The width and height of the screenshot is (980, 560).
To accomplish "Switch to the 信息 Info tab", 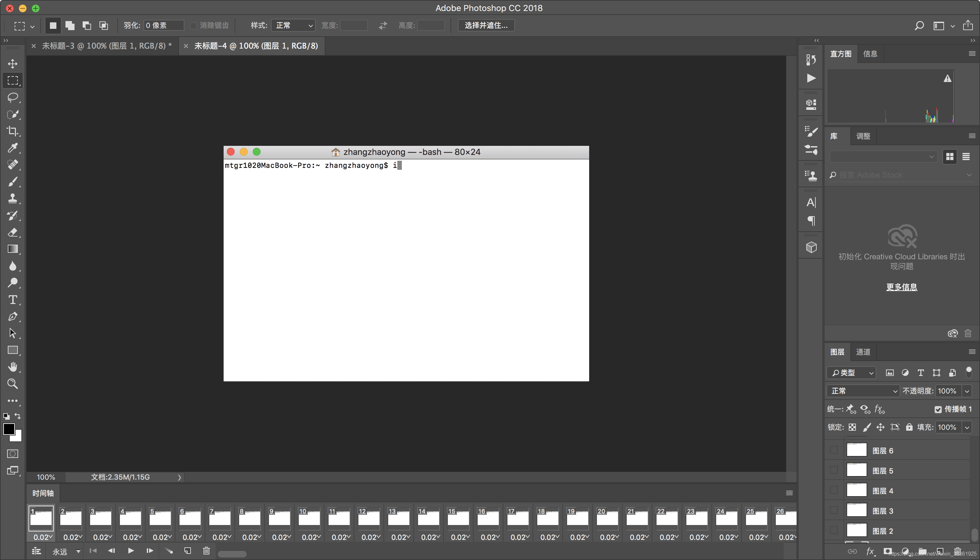I will click(870, 54).
